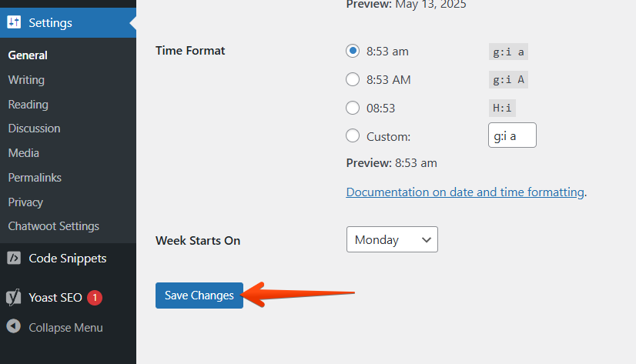Image resolution: width=636 pixels, height=364 pixels.
Task: Open Permalinks settings
Action: [x=35, y=178]
